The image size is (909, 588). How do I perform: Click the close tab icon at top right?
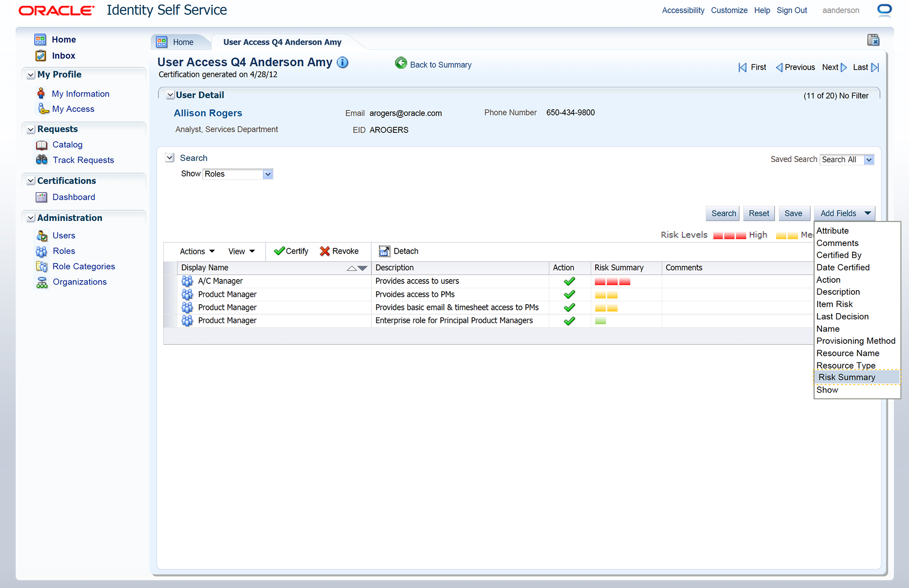873,40
